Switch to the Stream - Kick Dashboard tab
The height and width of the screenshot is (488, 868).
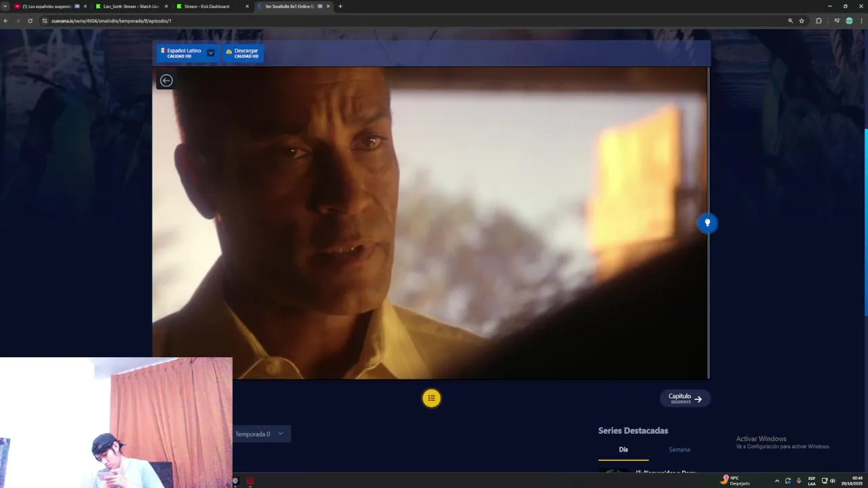click(x=212, y=6)
